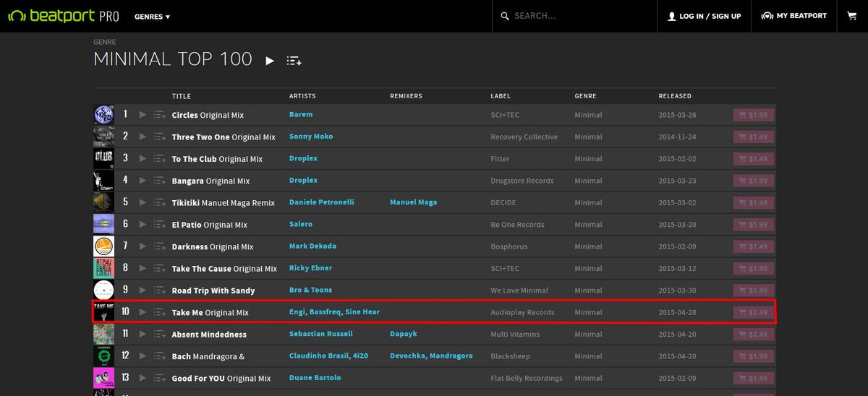Add To The Club to queue

[160, 158]
